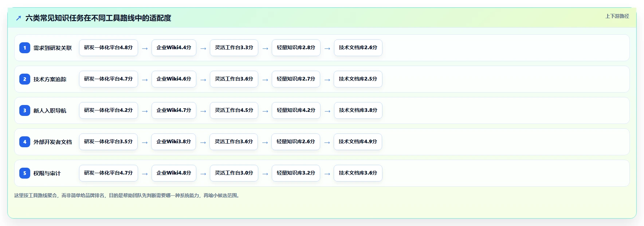Click the 企业Wiki4.4分 chip
This screenshot has width=644, height=226.
point(174,48)
